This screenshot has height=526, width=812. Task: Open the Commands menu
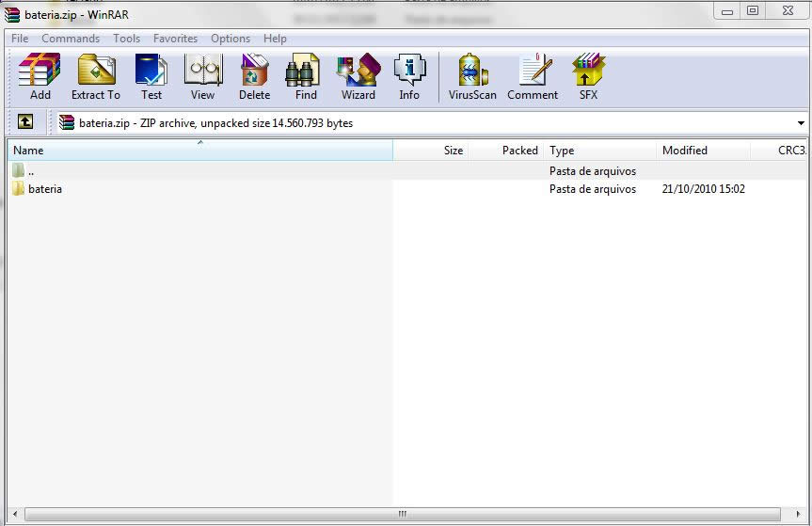(71, 39)
